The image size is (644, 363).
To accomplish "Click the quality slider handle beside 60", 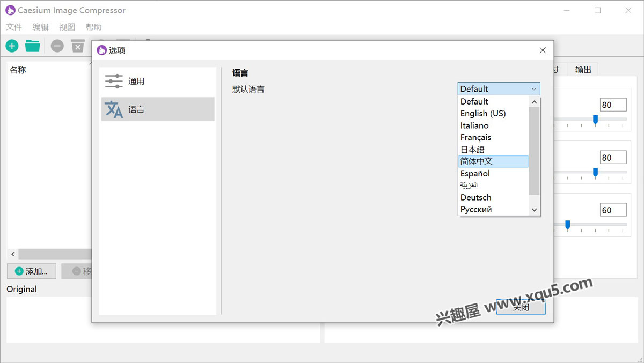I will click(567, 225).
